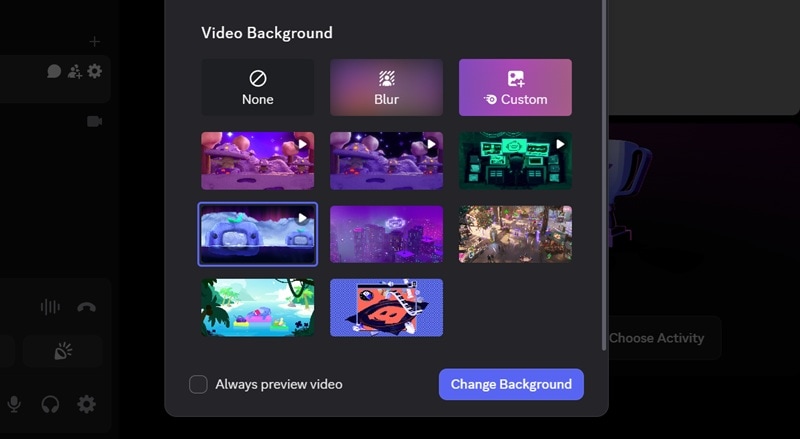Open channel settings gear icon

[94, 71]
